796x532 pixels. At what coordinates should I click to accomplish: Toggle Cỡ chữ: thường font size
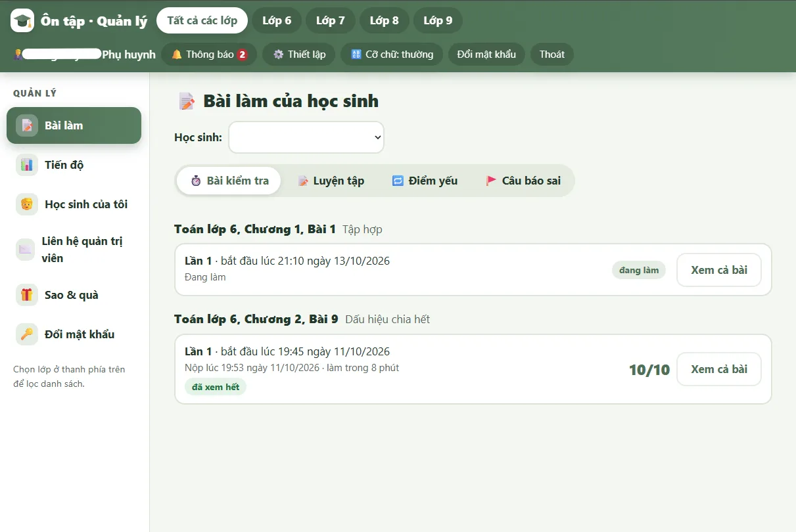click(392, 55)
